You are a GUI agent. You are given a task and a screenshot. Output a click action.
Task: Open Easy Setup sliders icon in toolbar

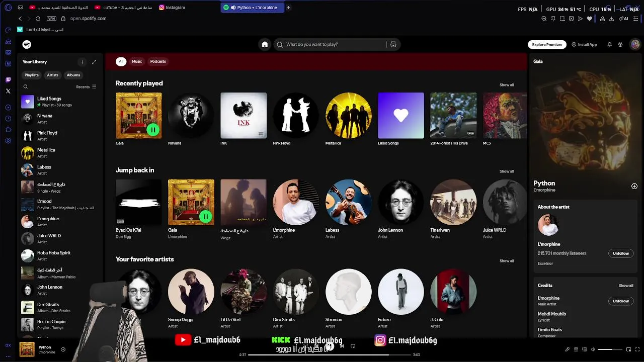pos(636,19)
